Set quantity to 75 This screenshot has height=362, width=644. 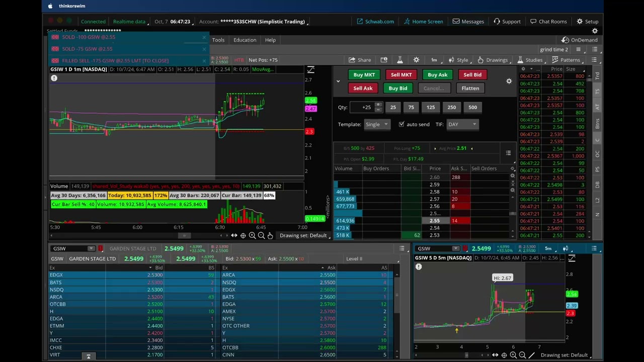[x=411, y=107]
